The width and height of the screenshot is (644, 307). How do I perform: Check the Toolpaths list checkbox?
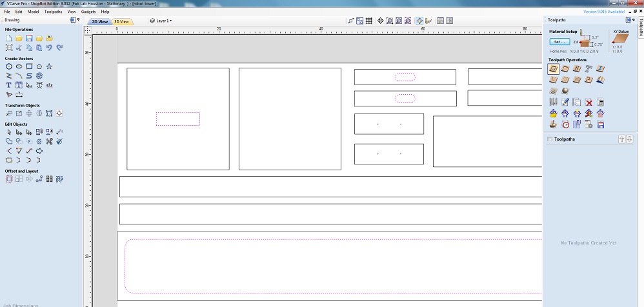[550, 139]
